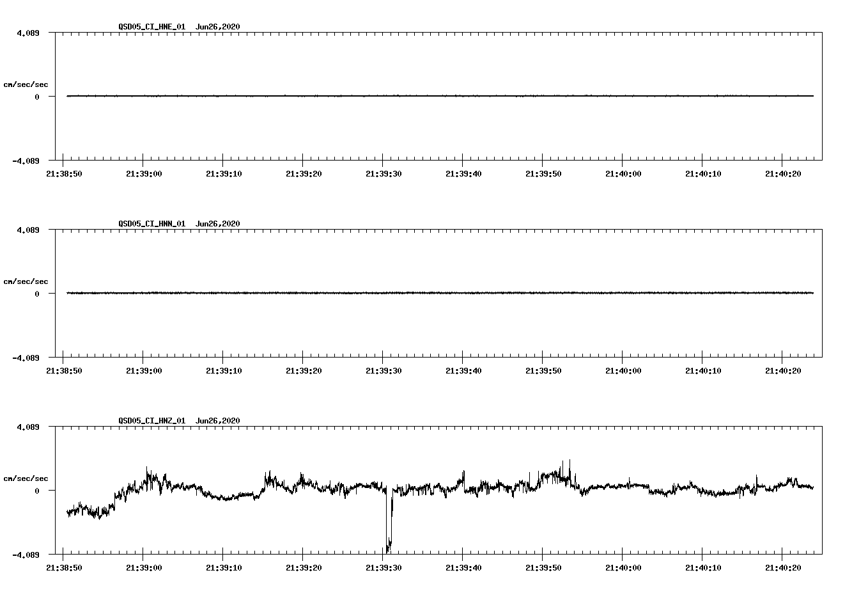Click 21:39:00 time label under HNN plot

[144, 371]
